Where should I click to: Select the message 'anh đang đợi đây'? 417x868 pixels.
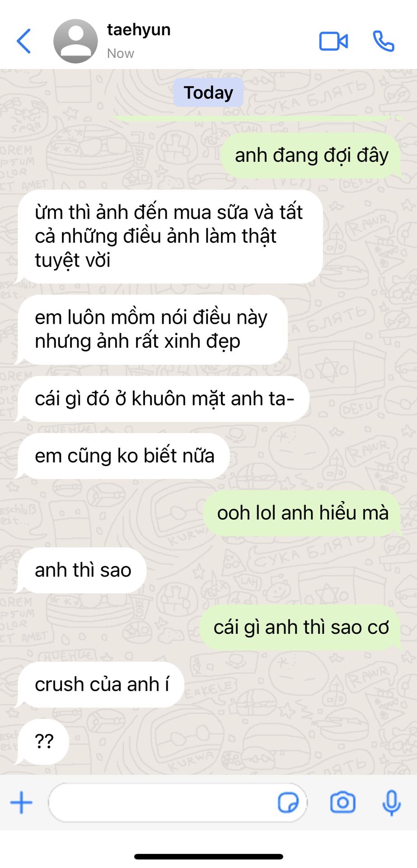311,156
